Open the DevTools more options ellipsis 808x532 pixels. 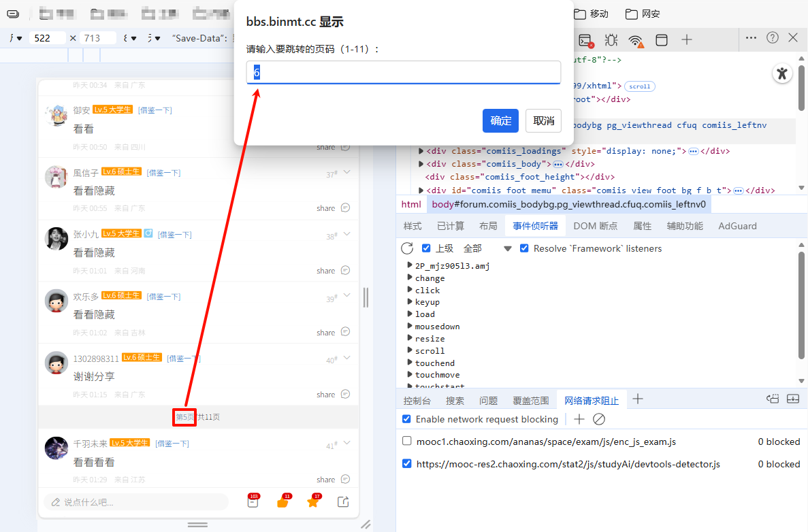coord(751,37)
